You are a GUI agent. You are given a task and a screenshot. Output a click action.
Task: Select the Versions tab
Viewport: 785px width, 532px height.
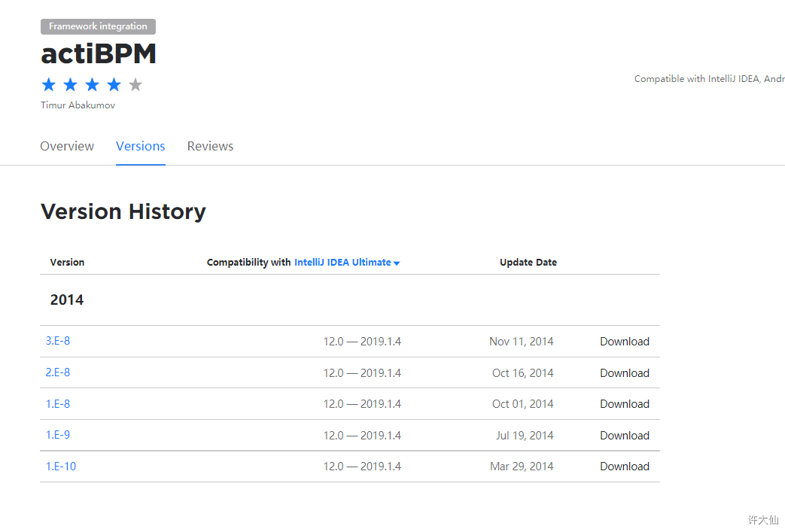[141, 146]
